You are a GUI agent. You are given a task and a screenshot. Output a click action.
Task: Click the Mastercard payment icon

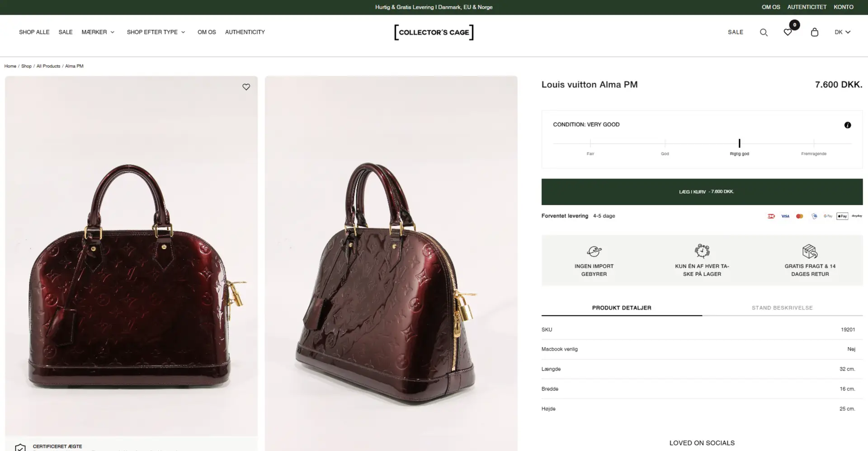tap(800, 216)
